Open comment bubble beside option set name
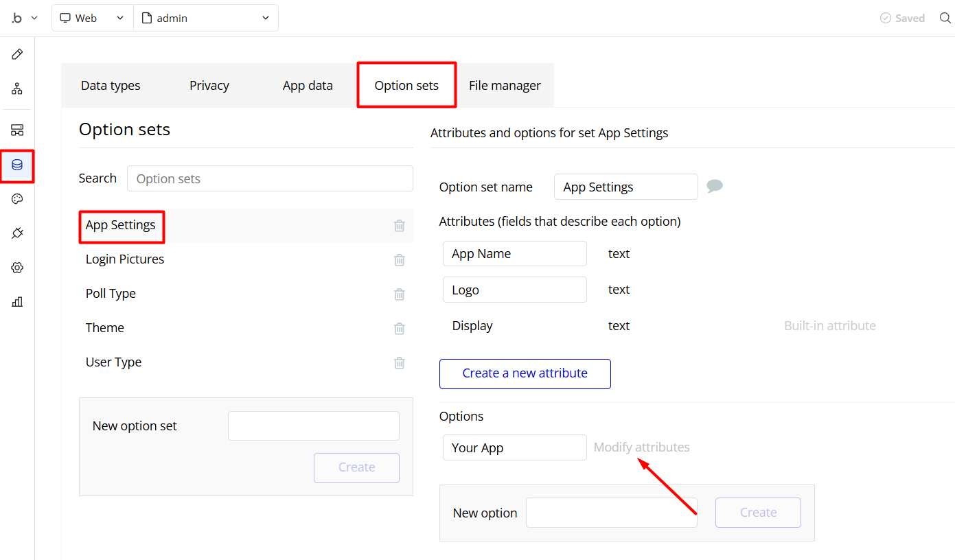 point(715,186)
